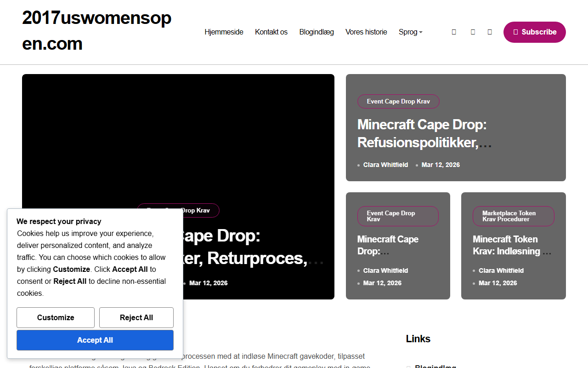The height and width of the screenshot is (368, 588).
Task: Click the date in the Token Krav card
Action: pos(498,283)
